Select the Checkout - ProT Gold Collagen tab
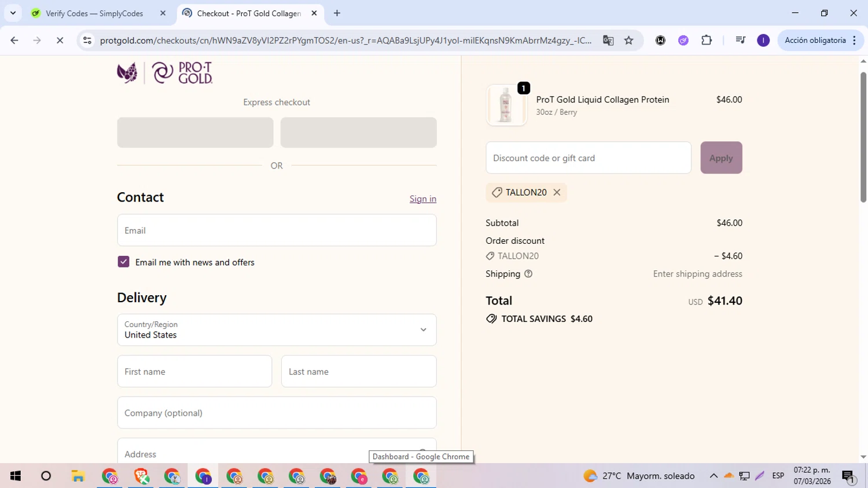Image resolution: width=868 pixels, height=488 pixels. tap(249, 13)
